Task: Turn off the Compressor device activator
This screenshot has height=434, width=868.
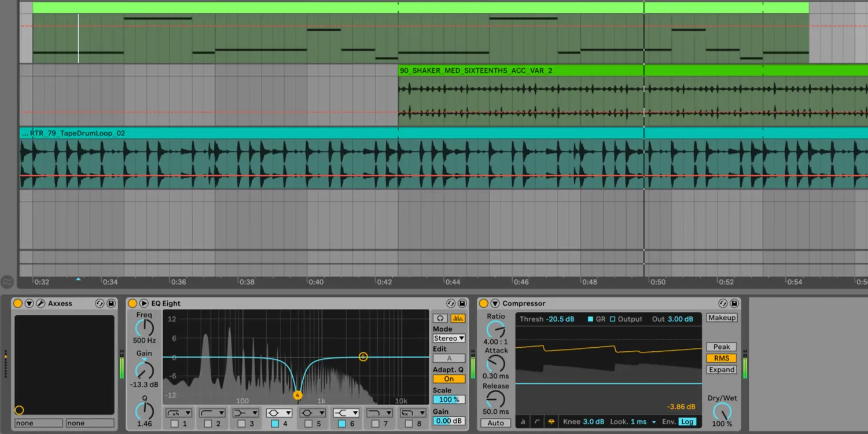Action: point(484,303)
